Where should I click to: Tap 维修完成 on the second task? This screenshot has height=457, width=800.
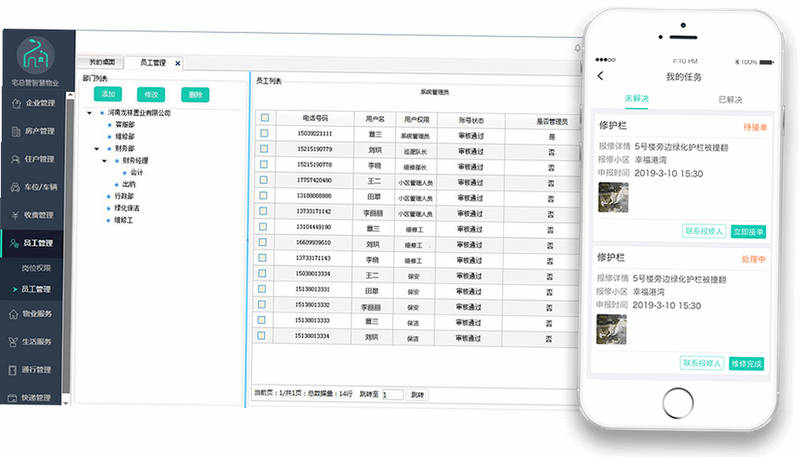point(746,364)
